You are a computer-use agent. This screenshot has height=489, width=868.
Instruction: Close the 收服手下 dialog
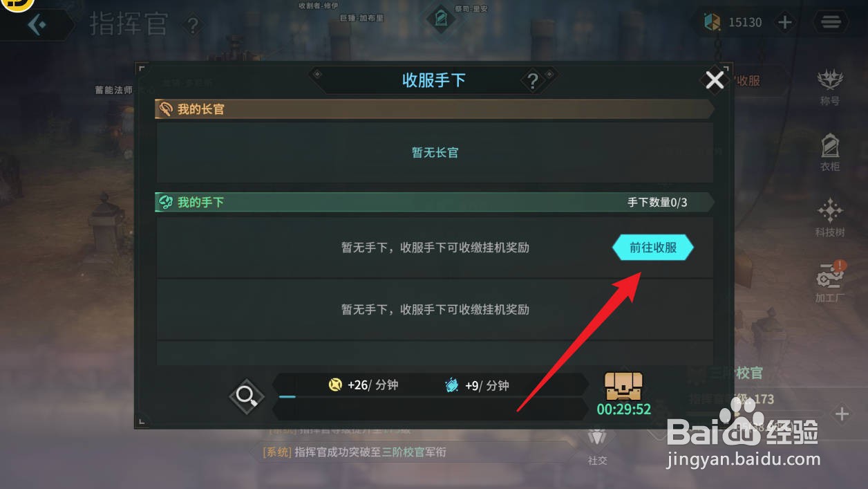point(715,80)
